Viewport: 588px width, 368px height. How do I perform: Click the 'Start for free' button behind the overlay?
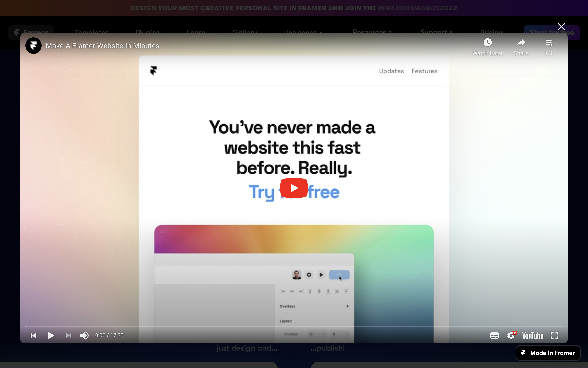pos(552,32)
